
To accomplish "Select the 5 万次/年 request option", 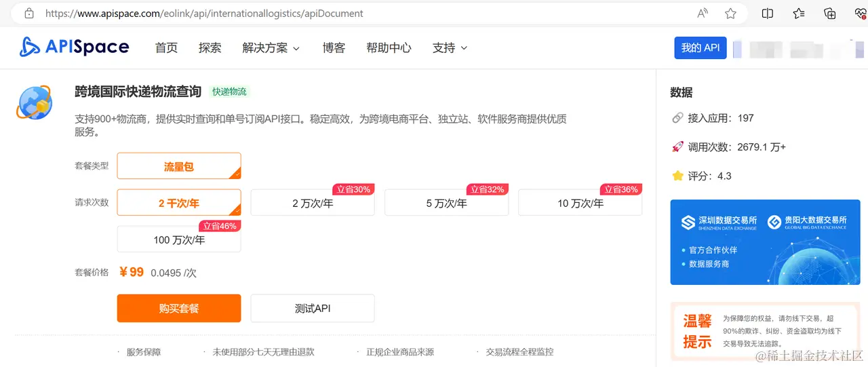I will tap(446, 203).
